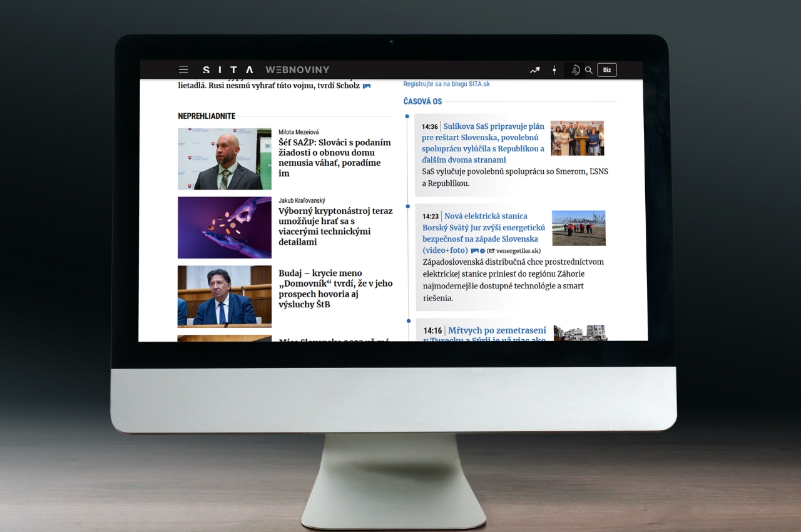Open link Registrujte sa na blogu SITA.sk
801x532 pixels.
coord(447,84)
